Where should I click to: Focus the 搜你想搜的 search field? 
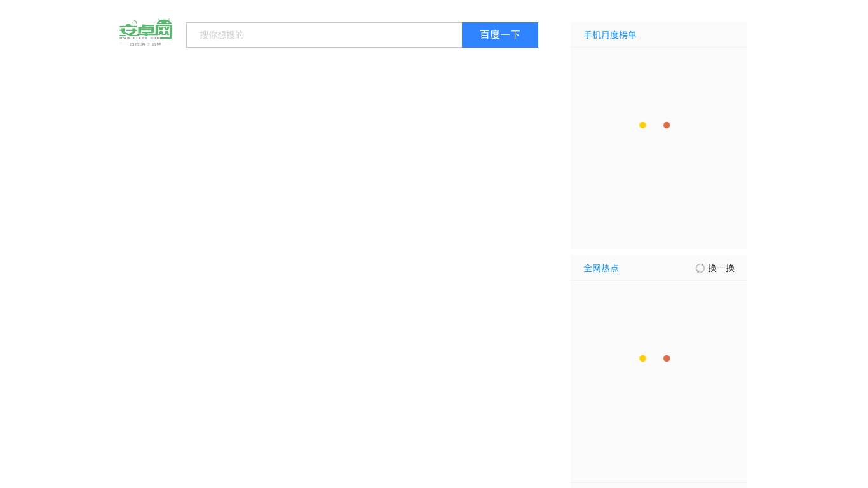point(324,35)
